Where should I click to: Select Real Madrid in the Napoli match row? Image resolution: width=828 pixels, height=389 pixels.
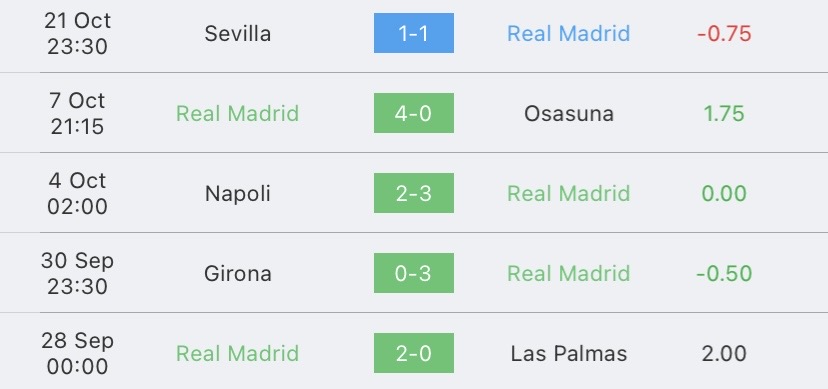pyautogui.click(x=569, y=193)
